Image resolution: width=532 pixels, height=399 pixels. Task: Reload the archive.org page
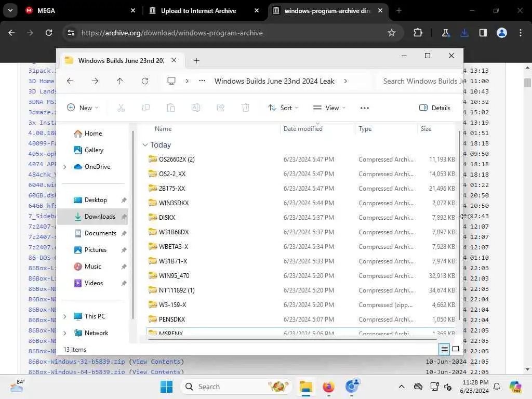(49, 33)
